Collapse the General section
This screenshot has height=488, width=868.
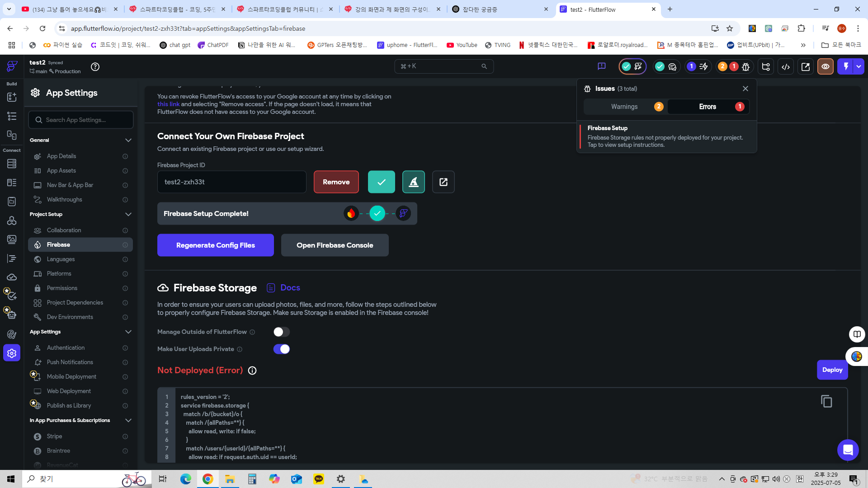[128, 140]
